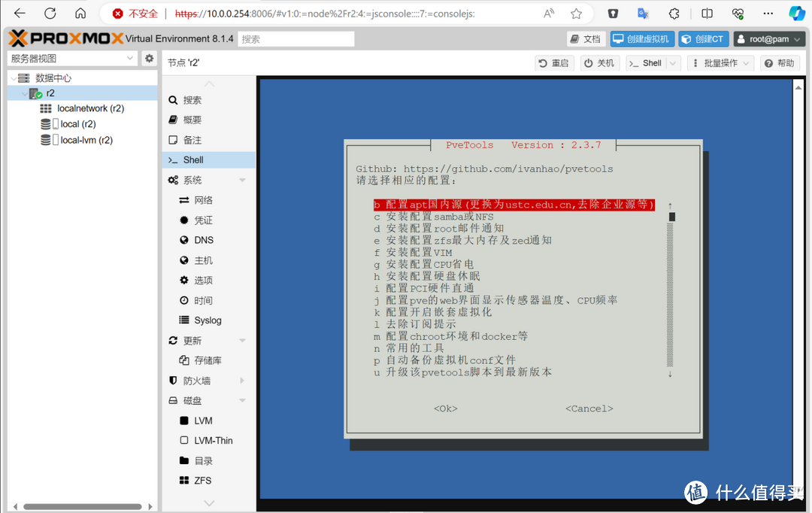Image resolution: width=812 pixels, height=513 pixels.
Task: Expand the 防火墙 submenu
Action: point(242,381)
